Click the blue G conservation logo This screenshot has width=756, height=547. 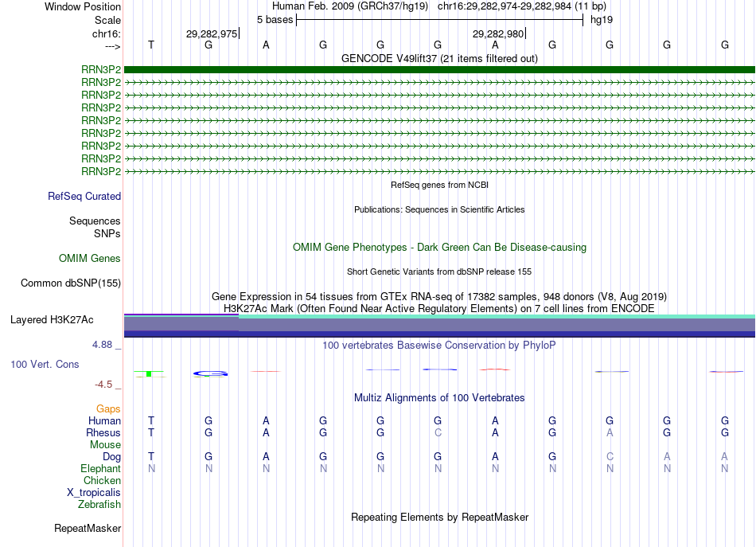pyautogui.click(x=210, y=374)
